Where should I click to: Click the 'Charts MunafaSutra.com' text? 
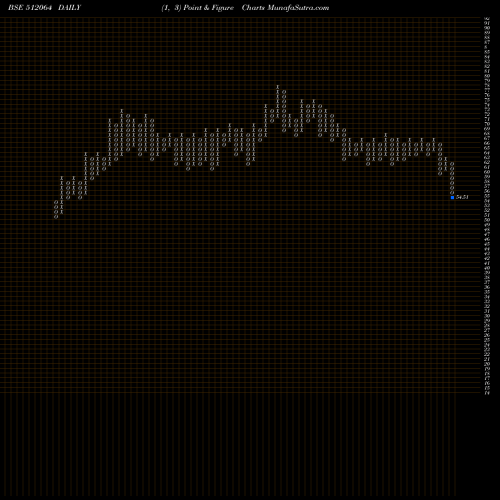[285, 8]
